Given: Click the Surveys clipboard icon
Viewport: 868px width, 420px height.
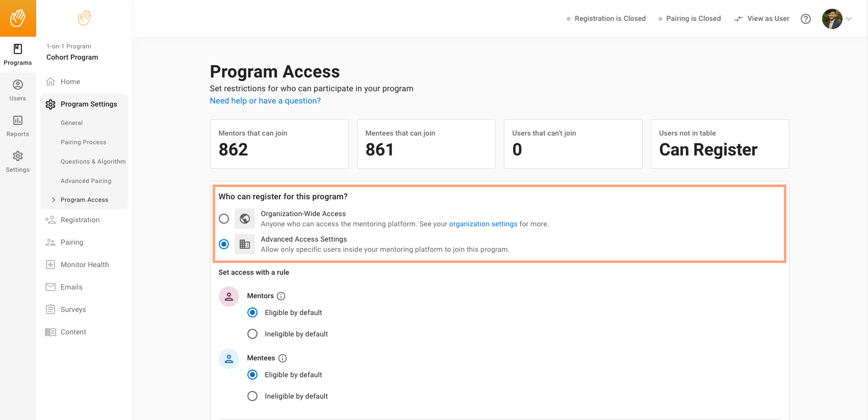Looking at the screenshot, I should (50, 309).
